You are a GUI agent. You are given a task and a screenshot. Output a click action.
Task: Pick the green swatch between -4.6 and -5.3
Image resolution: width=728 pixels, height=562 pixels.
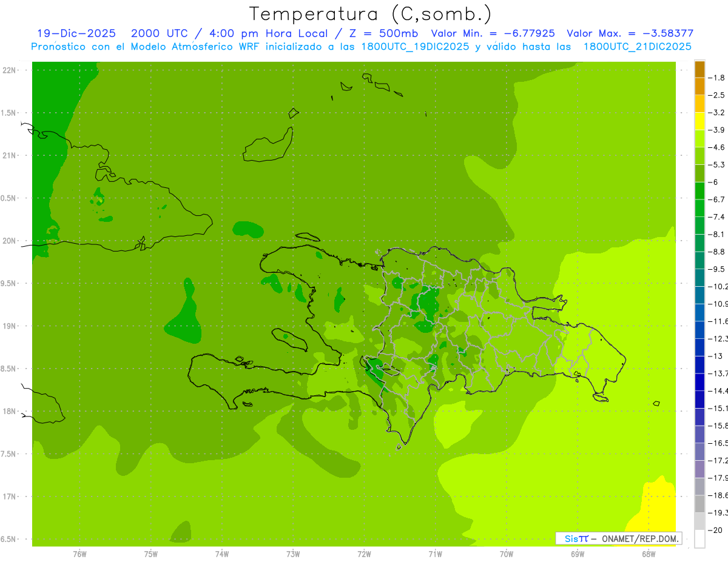click(700, 156)
